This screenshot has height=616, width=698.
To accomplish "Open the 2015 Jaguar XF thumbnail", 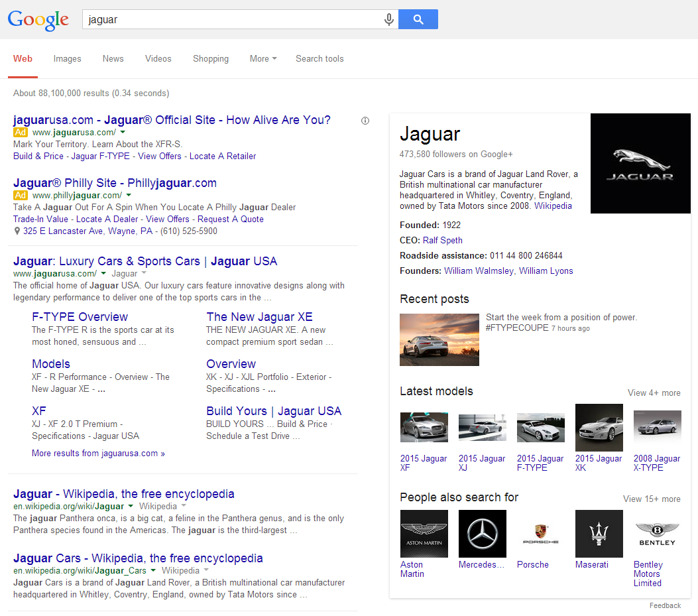I will [x=424, y=427].
